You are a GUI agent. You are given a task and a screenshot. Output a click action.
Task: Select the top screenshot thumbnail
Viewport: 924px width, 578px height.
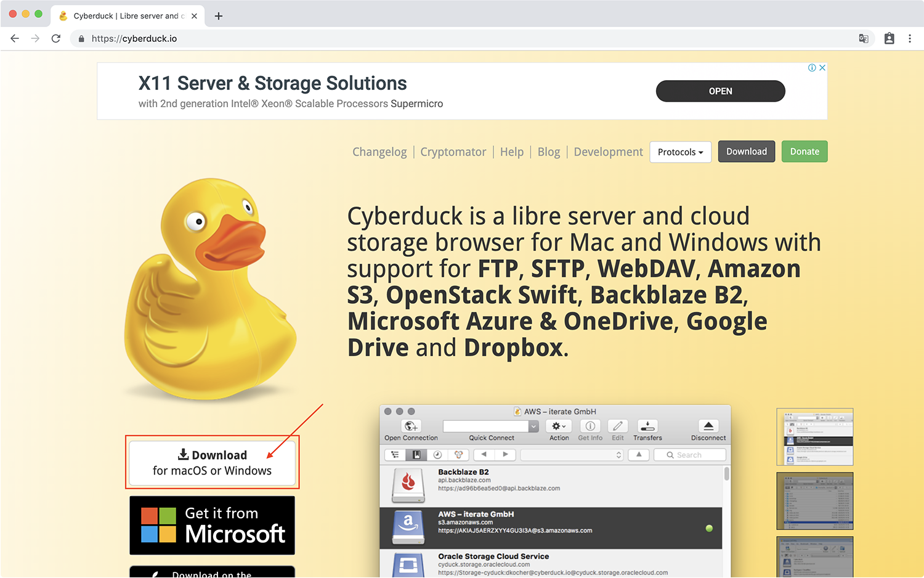(x=815, y=437)
